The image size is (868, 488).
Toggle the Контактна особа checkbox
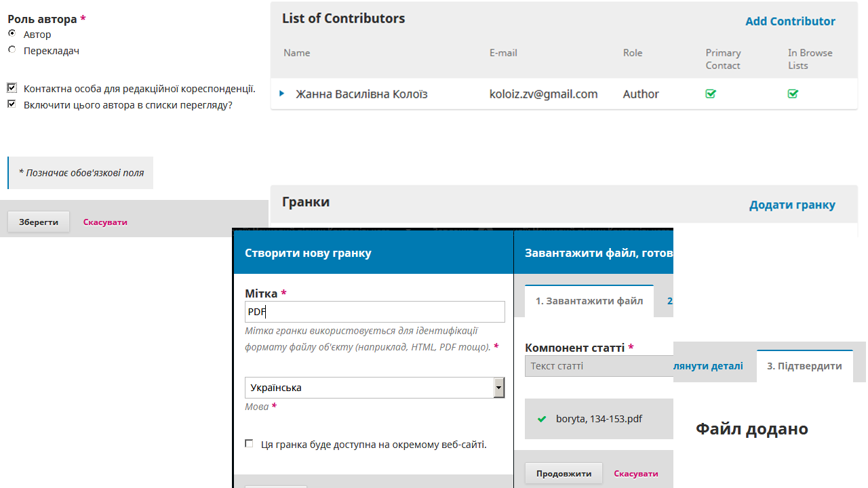pyautogui.click(x=12, y=88)
